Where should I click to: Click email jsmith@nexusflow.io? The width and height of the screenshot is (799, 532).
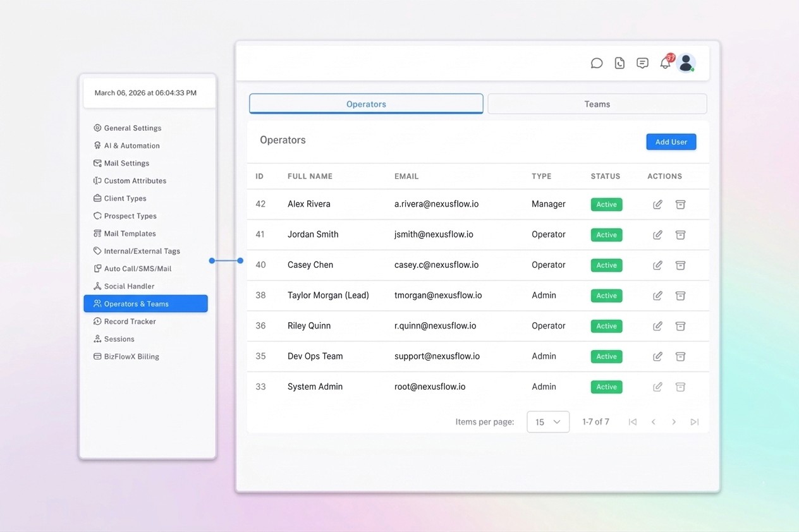[x=434, y=234]
